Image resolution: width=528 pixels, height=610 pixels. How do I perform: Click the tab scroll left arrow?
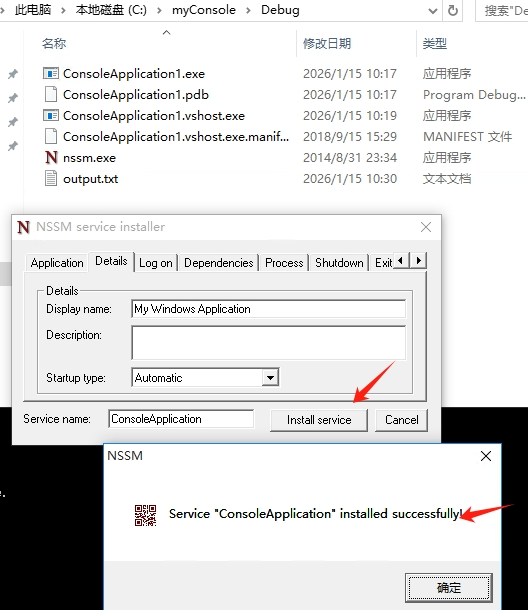pos(402,260)
